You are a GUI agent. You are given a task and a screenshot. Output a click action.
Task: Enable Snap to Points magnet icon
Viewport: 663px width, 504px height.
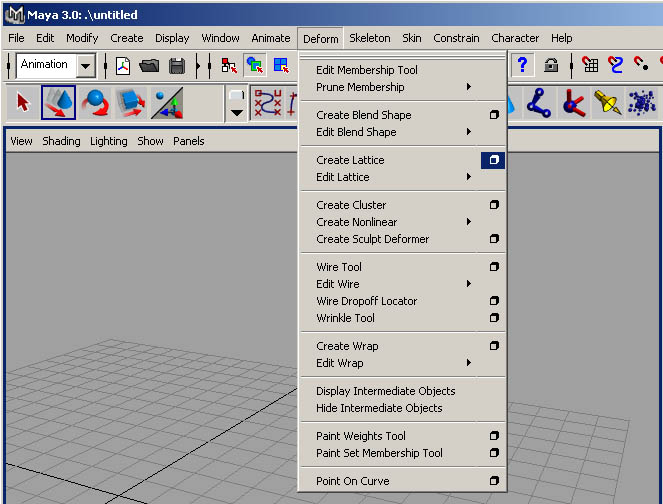pyautogui.click(x=641, y=64)
